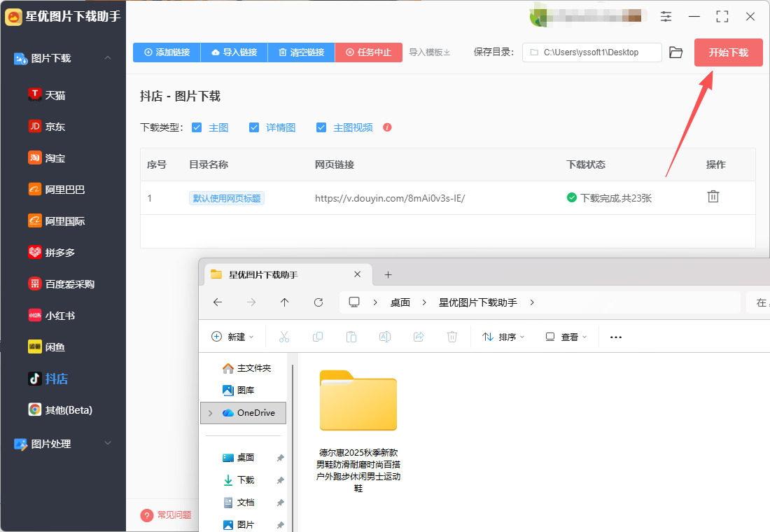Viewport: 770px width, 532px height.
Task: Select the 德尔惠2025秋季新款 folder
Action: [x=358, y=431]
